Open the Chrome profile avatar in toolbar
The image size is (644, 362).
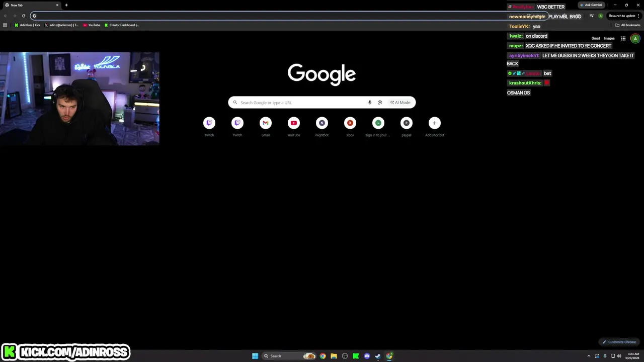(x=600, y=16)
